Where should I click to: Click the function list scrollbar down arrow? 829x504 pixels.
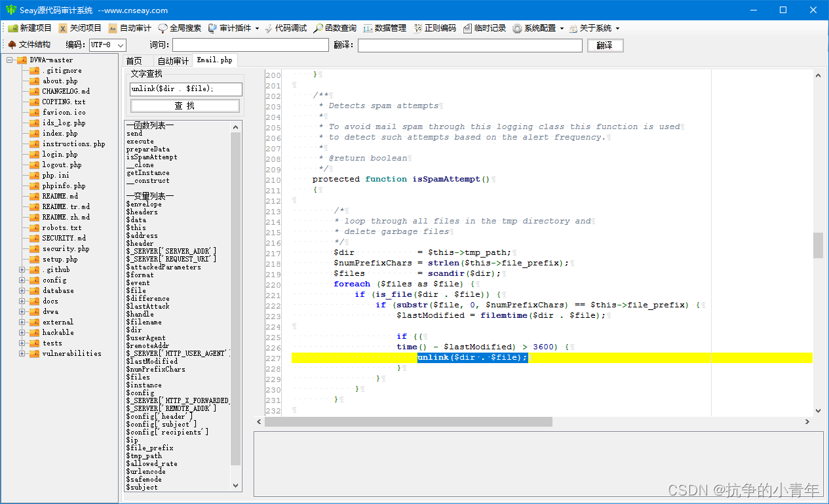pyautogui.click(x=237, y=486)
